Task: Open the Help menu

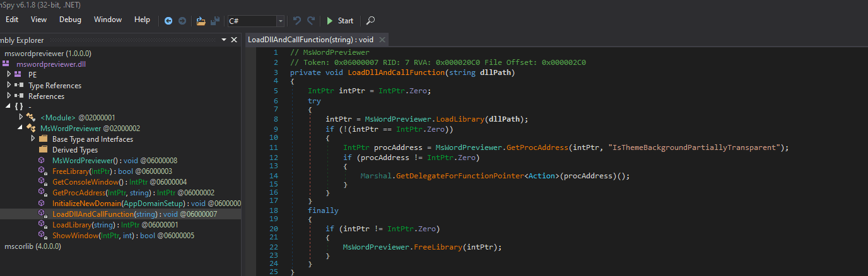Action: click(x=143, y=20)
